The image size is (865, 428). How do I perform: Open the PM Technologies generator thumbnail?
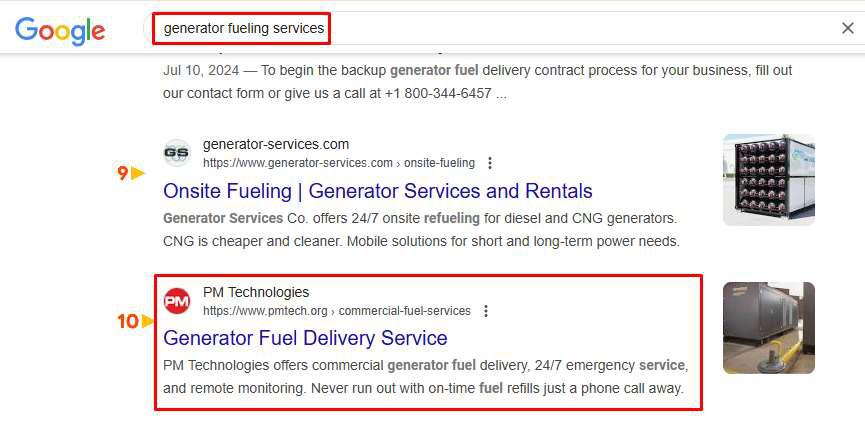pyautogui.click(x=768, y=328)
